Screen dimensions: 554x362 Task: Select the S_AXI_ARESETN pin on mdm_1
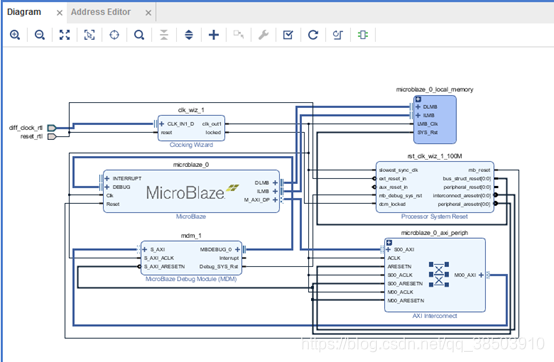tap(164, 266)
